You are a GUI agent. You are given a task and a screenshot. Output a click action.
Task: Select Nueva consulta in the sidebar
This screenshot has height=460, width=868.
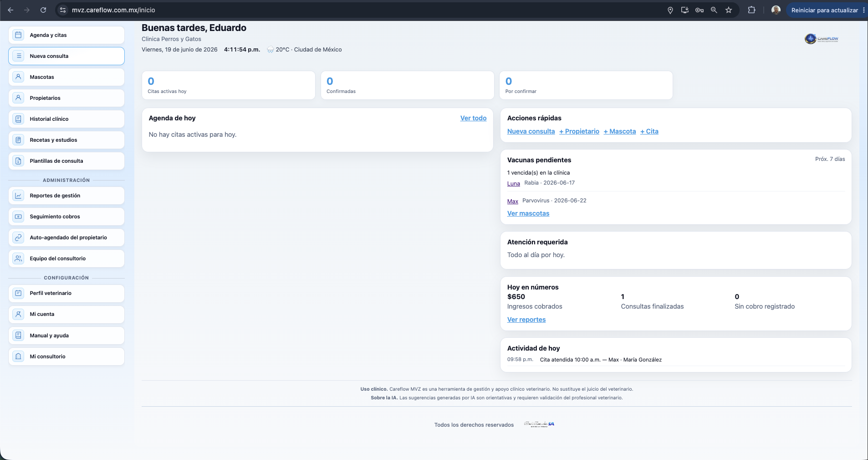pyautogui.click(x=66, y=56)
